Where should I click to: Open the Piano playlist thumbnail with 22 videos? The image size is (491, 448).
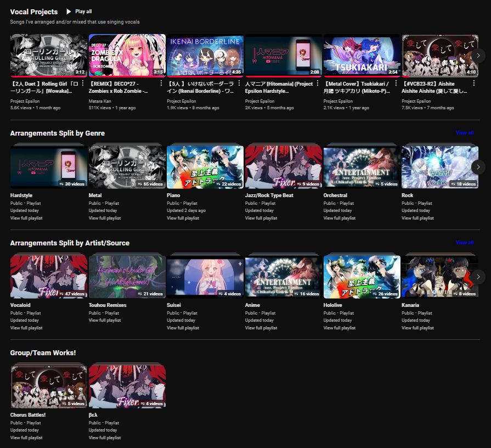[x=205, y=167]
